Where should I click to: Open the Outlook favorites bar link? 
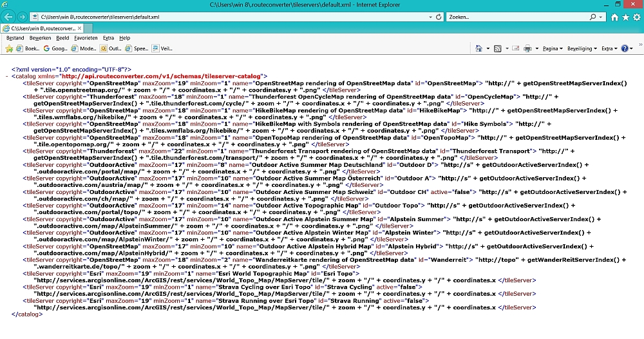tap(111, 48)
